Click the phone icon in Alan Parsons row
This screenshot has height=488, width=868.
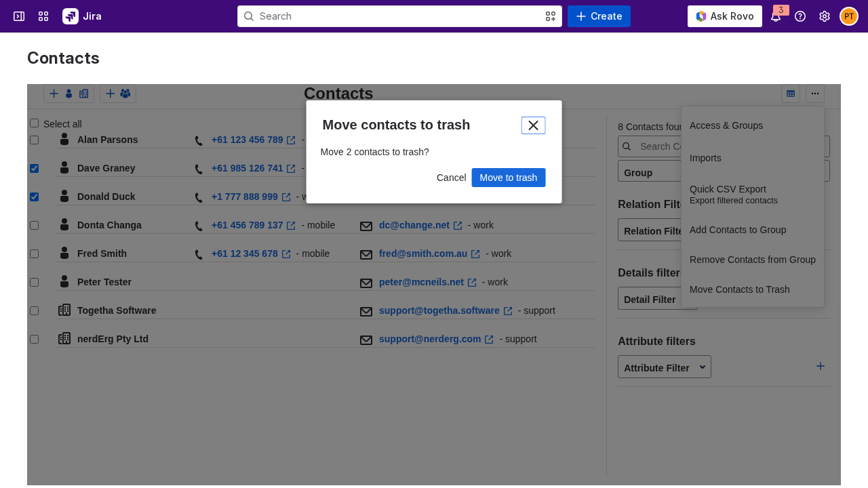199,141
